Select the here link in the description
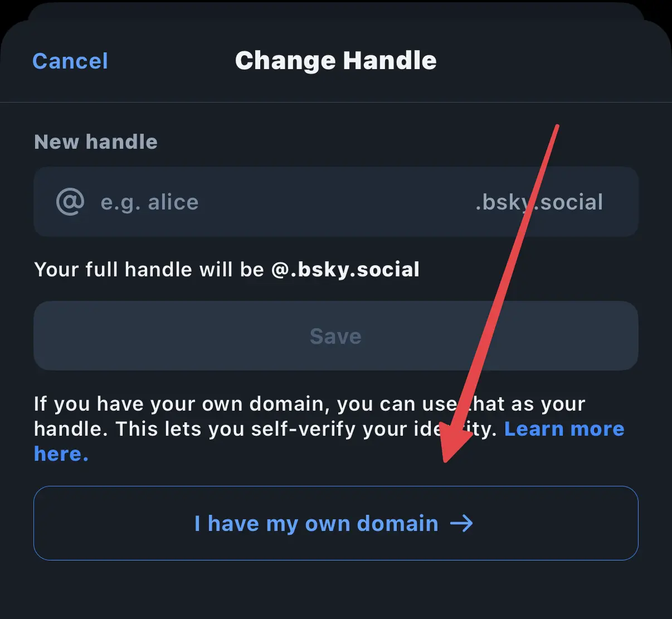Image resolution: width=672 pixels, height=619 pixels. 60,454
